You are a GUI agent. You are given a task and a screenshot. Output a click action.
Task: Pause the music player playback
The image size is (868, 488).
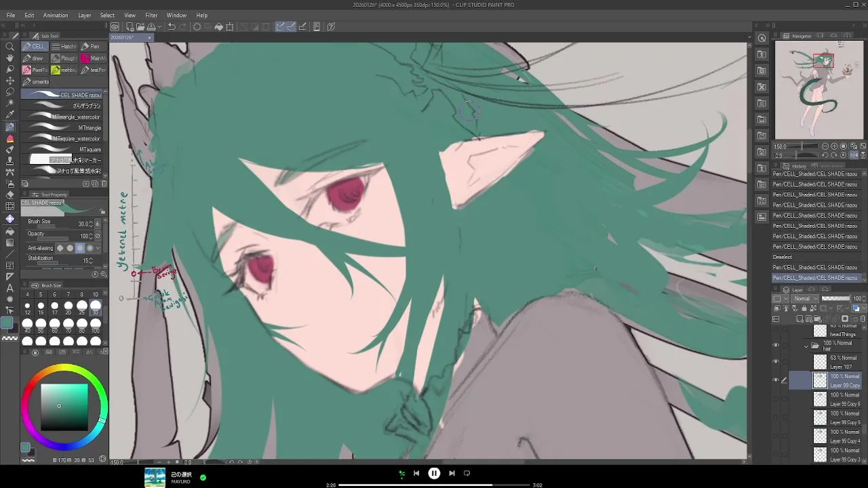click(x=434, y=474)
